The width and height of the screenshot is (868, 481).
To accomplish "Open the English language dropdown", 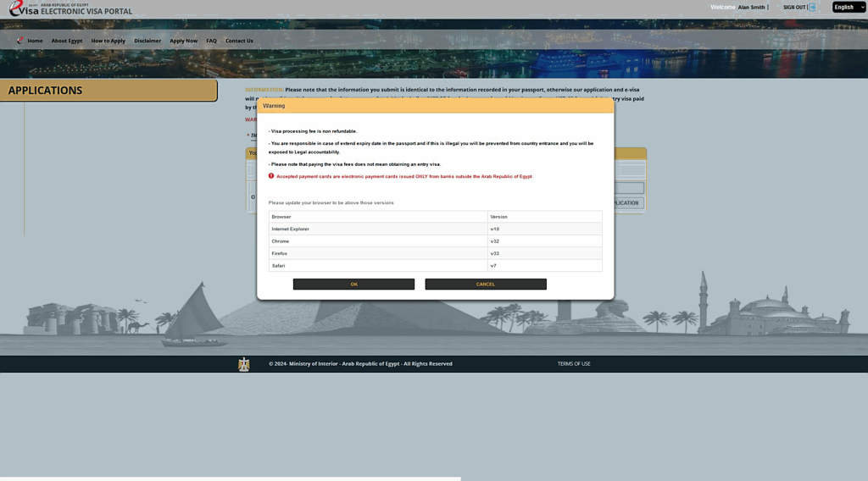I will [849, 7].
